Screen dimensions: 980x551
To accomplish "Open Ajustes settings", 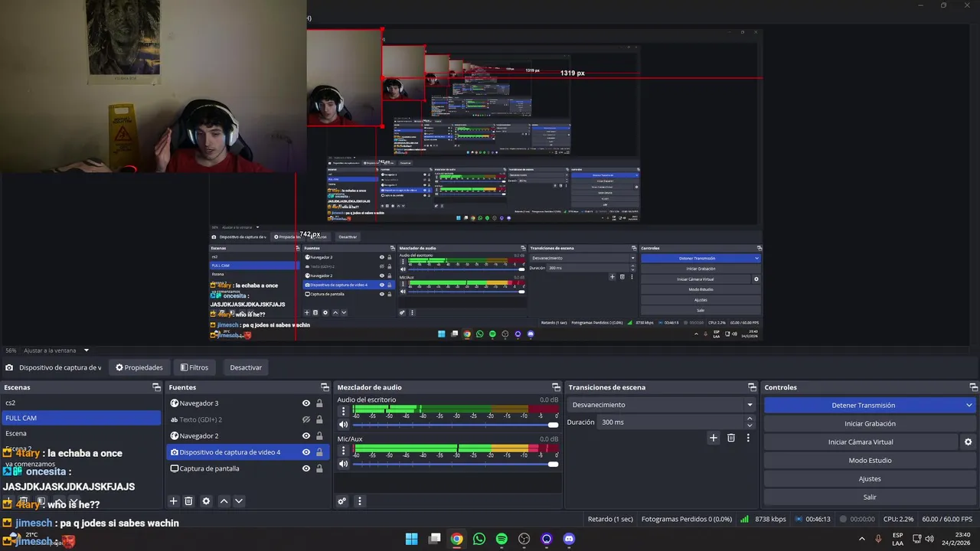I will tap(870, 479).
